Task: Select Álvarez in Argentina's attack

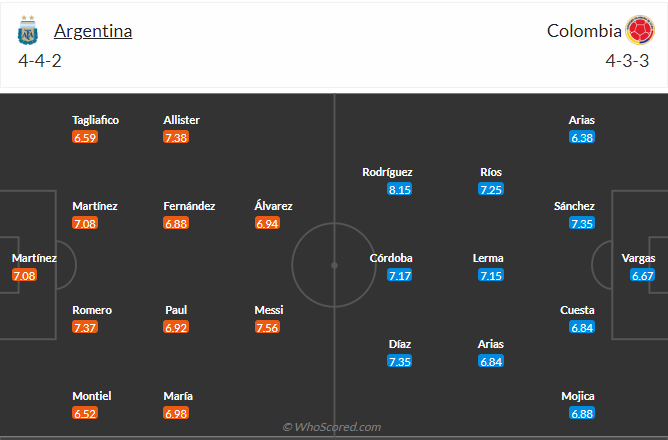Action: coord(273,206)
